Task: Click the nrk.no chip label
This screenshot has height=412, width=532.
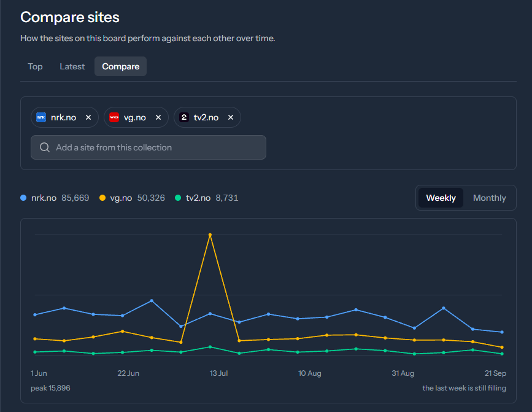Action: click(63, 117)
